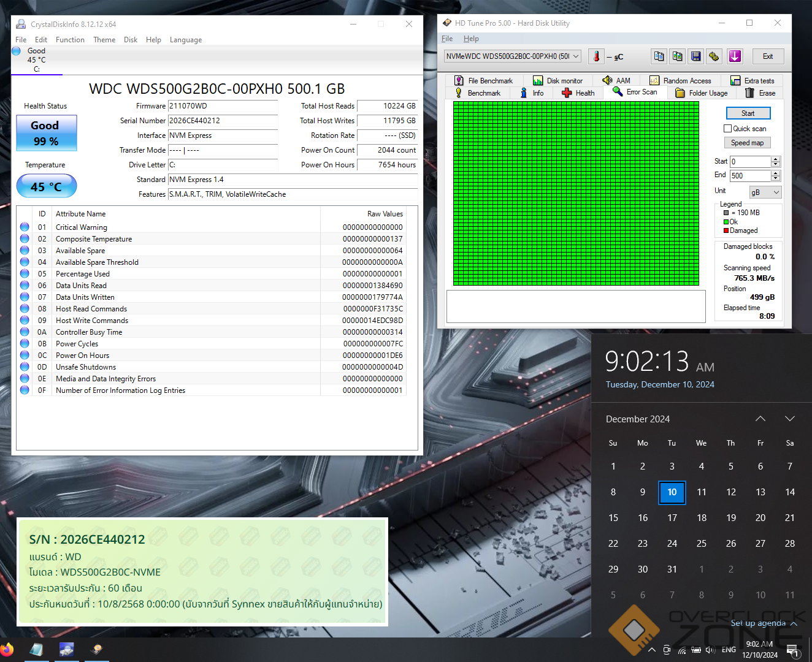Decrease the End value with spinner down arrow
Viewport: 812px width, 662px height.
click(776, 178)
